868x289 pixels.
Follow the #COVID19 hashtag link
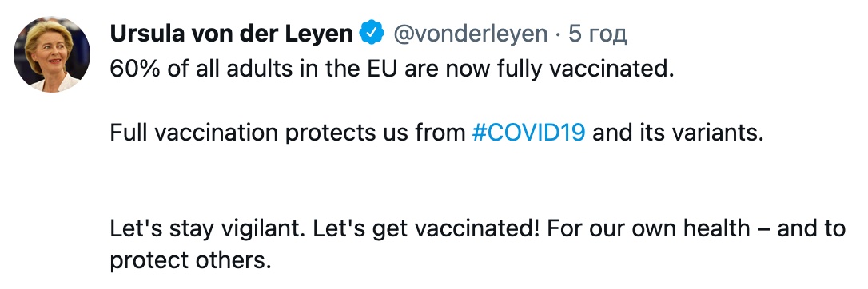[528, 133]
